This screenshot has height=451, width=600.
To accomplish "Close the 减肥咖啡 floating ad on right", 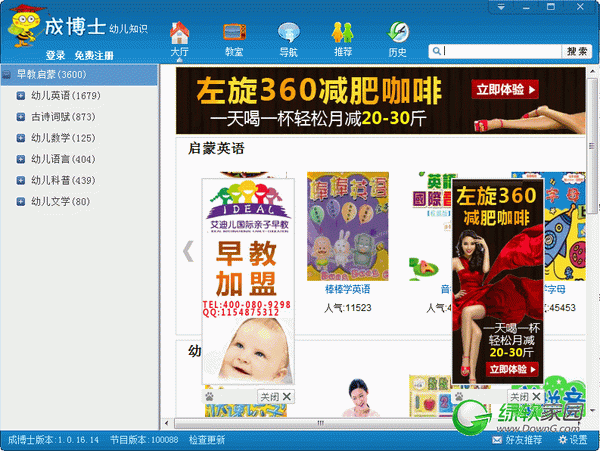I will (525, 397).
